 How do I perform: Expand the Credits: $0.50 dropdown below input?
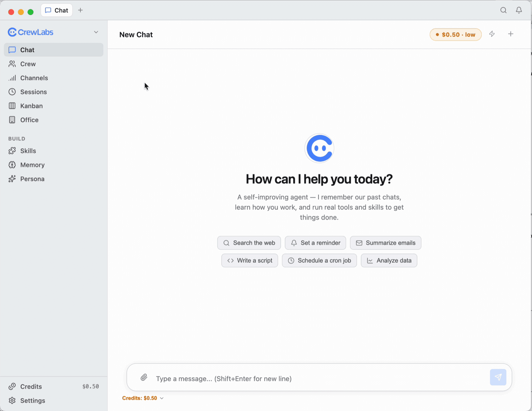pyautogui.click(x=143, y=398)
